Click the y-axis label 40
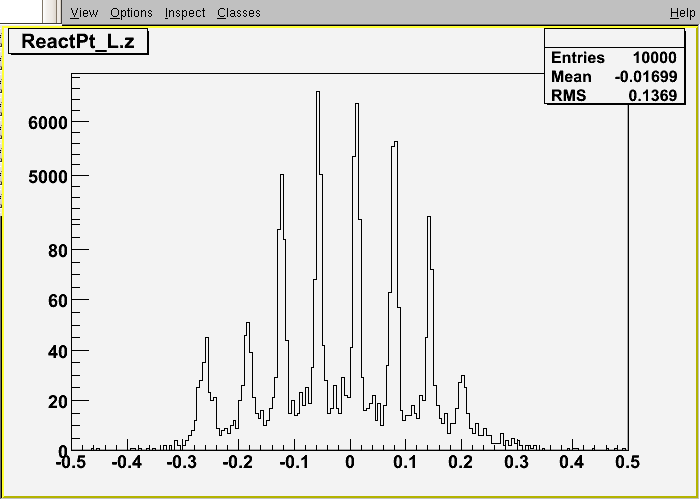The height and width of the screenshot is (500, 700). click(x=58, y=352)
